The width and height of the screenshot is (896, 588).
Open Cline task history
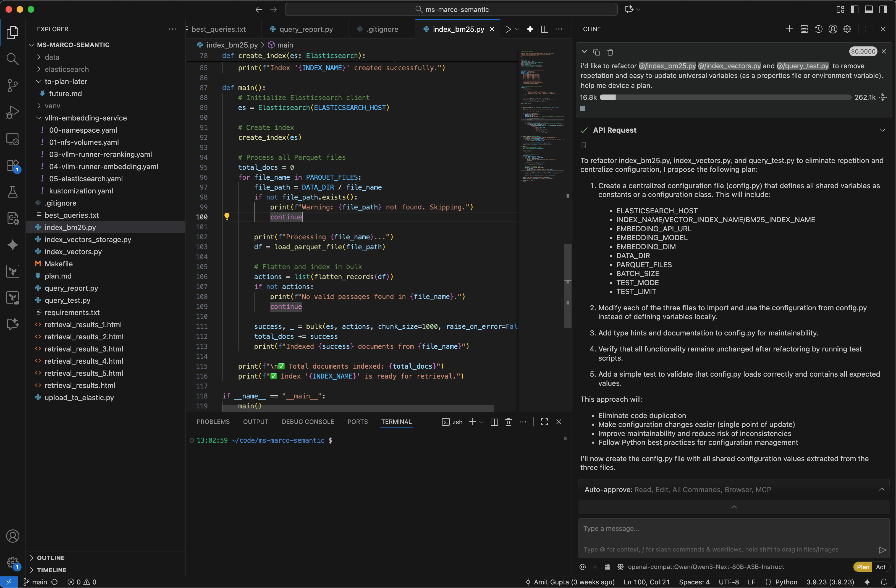[818, 29]
